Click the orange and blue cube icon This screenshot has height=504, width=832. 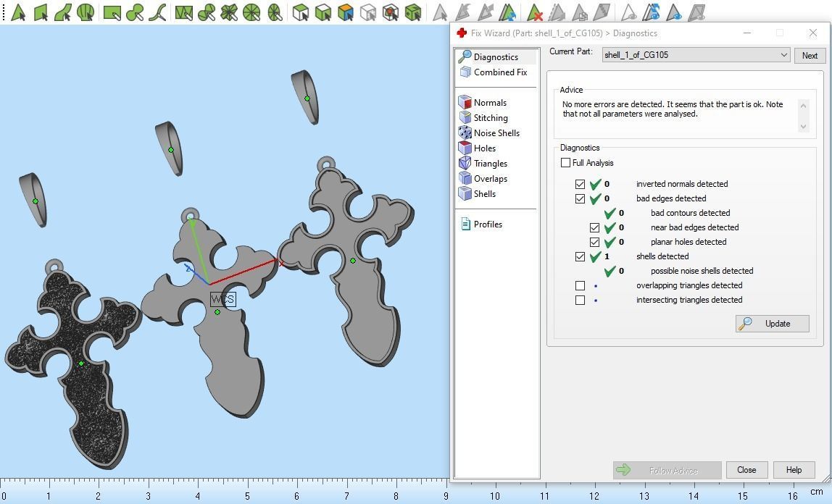pos(346,12)
